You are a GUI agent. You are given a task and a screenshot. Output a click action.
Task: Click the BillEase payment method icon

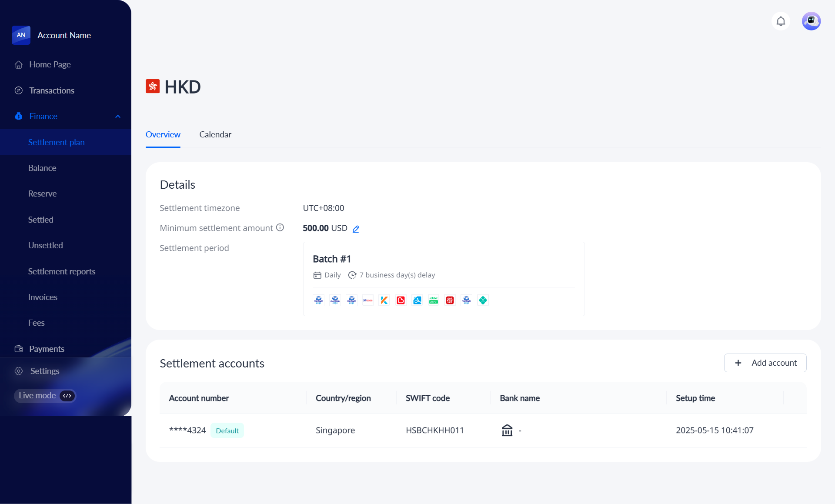(x=367, y=300)
